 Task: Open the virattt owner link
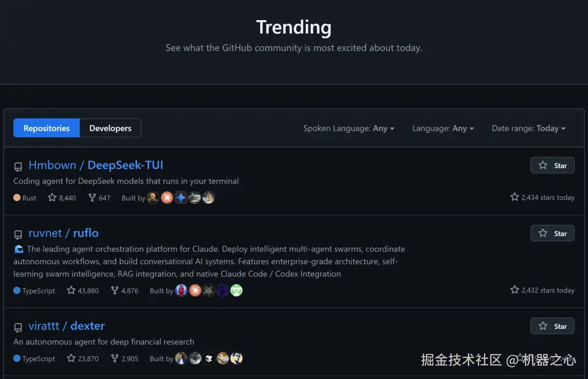tap(44, 326)
